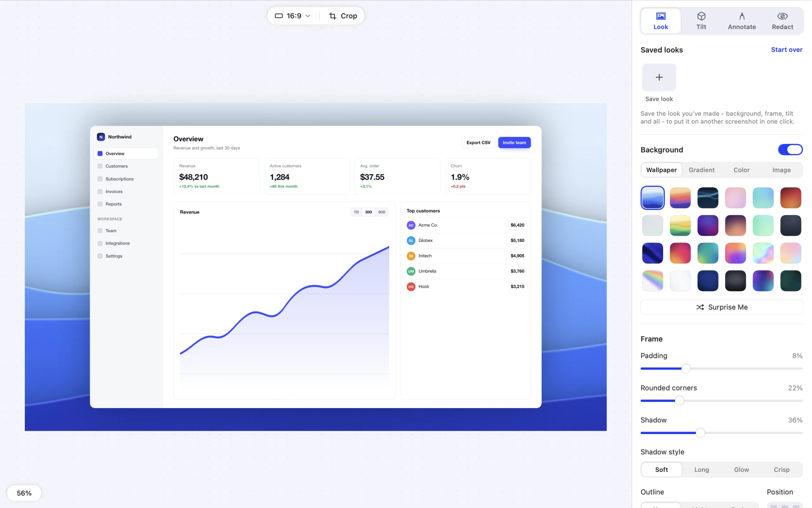Click Subscriptions in the preview sidebar
The height and width of the screenshot is (508, 812).
(x=126, y=179)
